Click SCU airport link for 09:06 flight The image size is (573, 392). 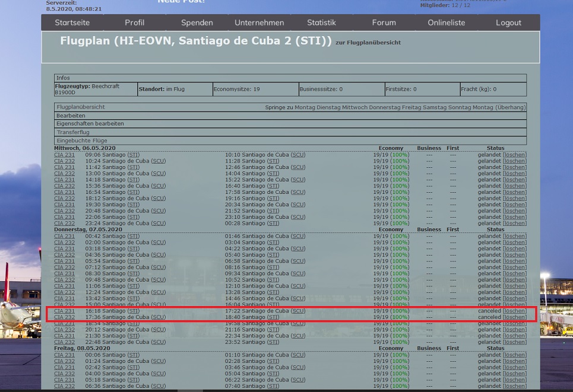tap(298, 155)
